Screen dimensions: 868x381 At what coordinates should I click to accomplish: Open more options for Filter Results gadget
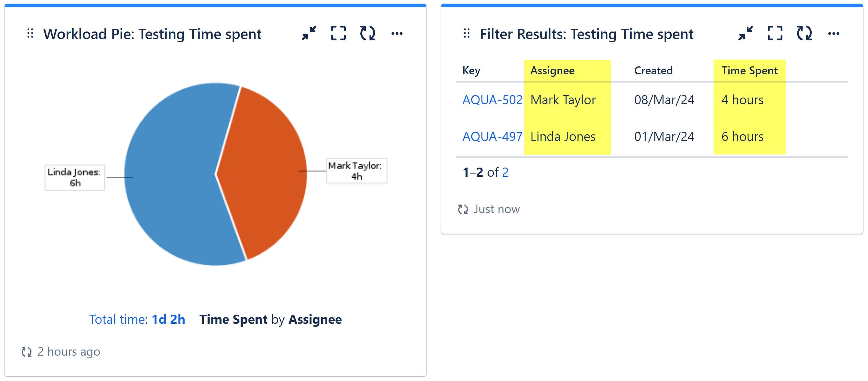834,33
